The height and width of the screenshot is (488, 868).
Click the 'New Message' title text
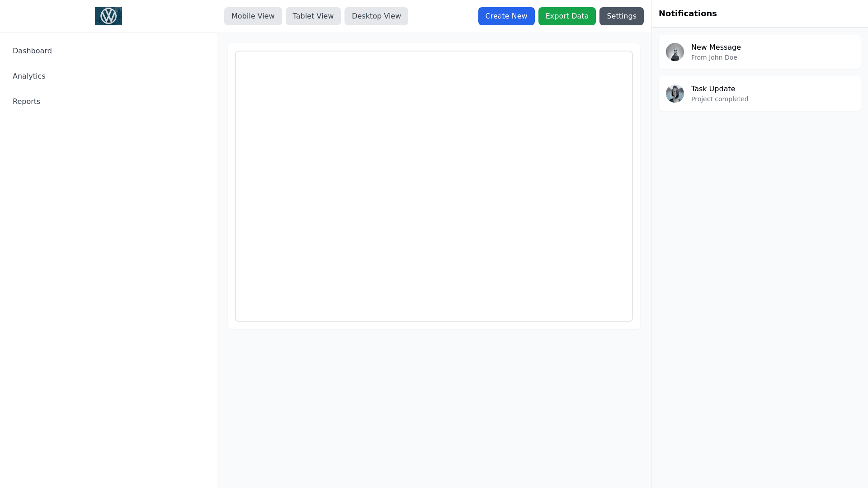tap(716, 47)
